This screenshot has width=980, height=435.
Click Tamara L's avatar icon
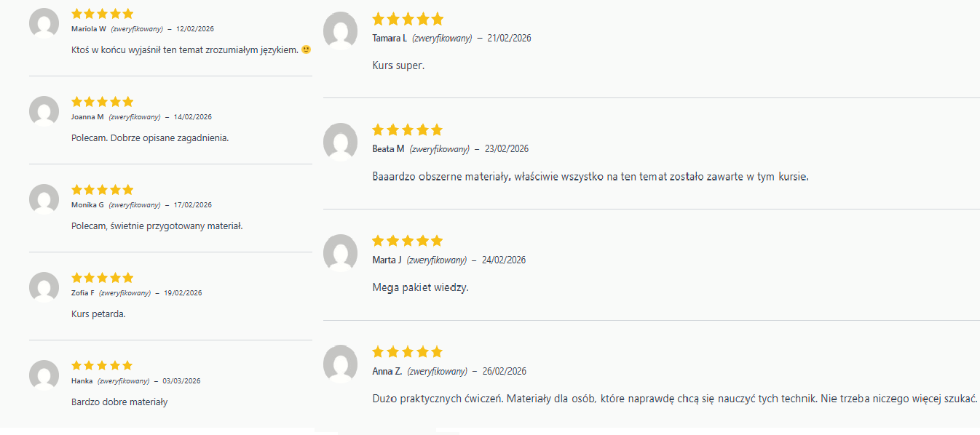coord(340,30)
